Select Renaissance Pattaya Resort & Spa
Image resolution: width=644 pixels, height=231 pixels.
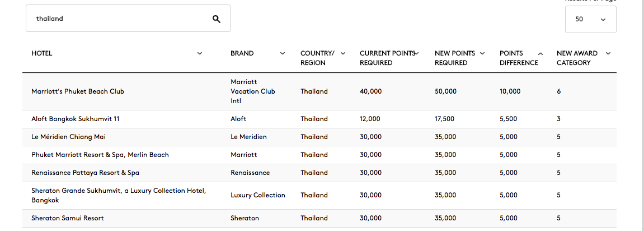tap(85, 173)
